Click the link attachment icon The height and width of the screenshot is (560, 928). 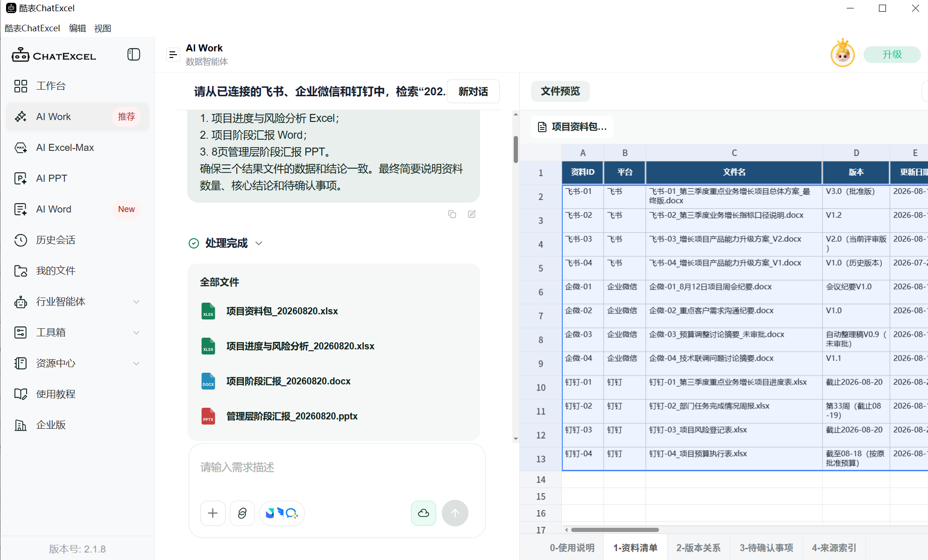(242, 513)
